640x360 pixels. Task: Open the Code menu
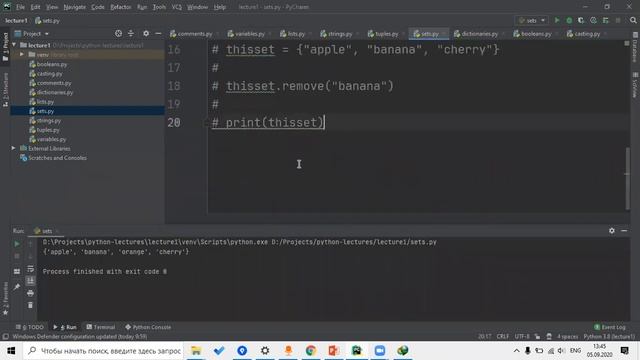98,7
